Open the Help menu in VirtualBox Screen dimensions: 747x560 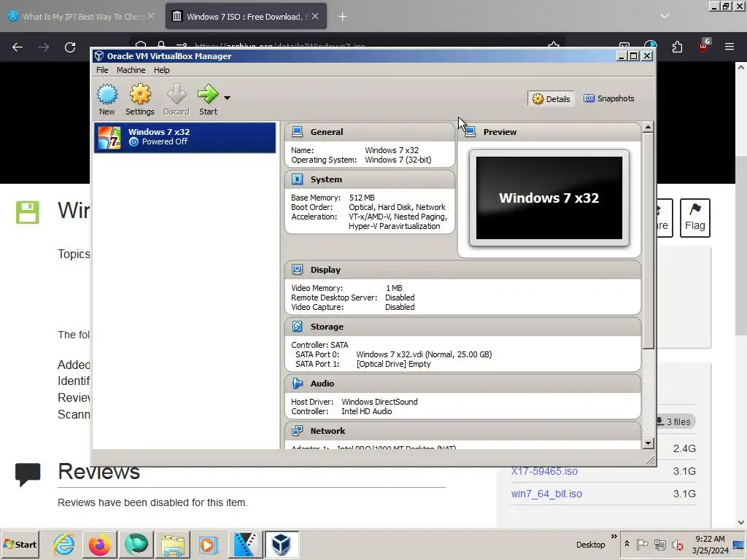tap(161, 70)
